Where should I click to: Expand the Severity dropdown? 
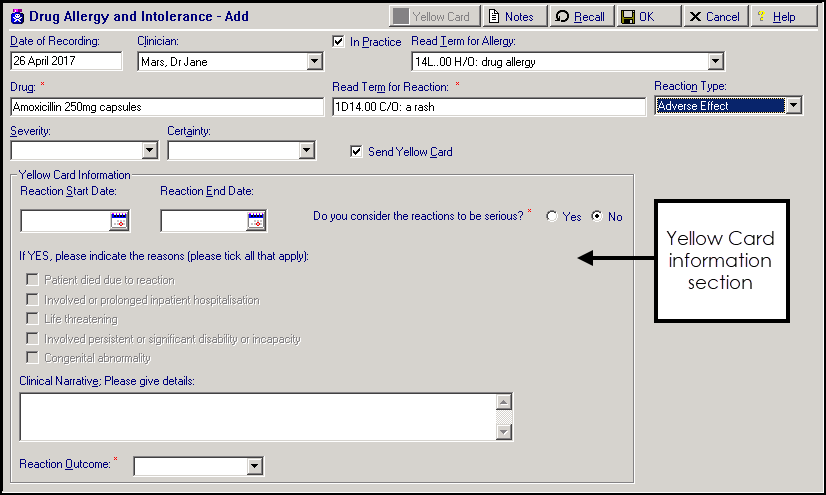pos(150,151)
